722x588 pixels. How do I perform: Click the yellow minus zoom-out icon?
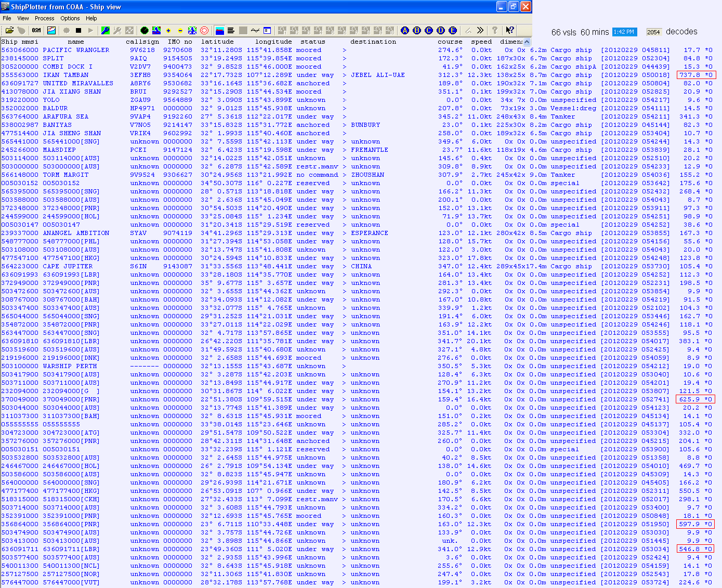pyautogui.click(x=180, y=31)
